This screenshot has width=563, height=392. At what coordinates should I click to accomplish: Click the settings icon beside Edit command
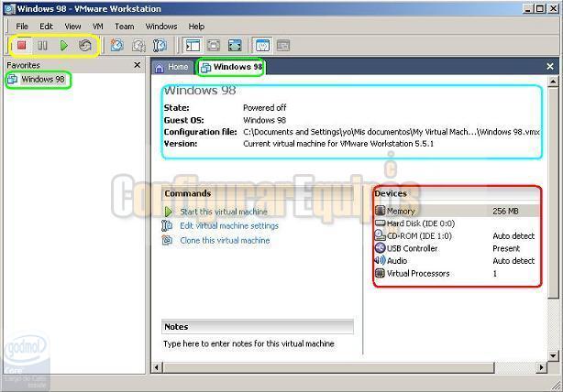point(167,225)
